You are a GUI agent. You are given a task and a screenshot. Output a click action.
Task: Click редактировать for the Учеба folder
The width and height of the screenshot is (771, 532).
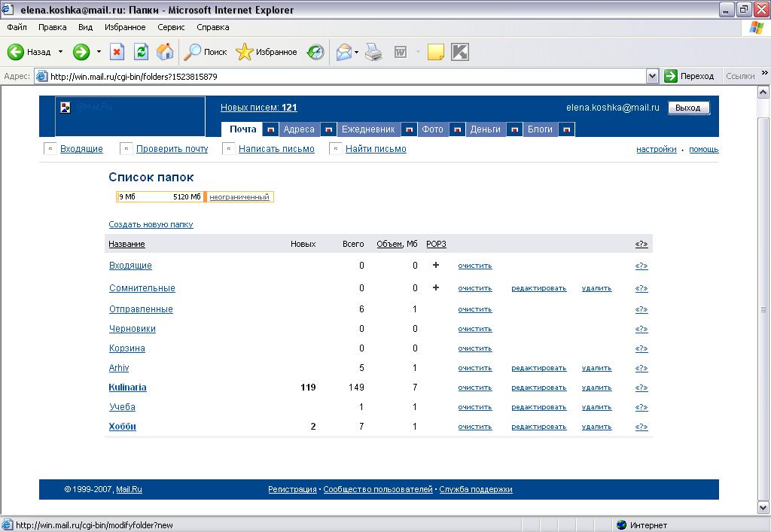[539, 407]
